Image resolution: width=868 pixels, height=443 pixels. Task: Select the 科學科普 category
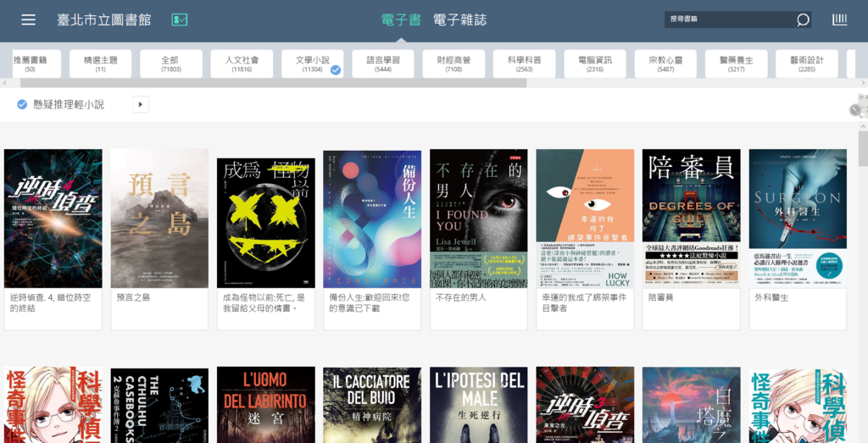(524, 64)
